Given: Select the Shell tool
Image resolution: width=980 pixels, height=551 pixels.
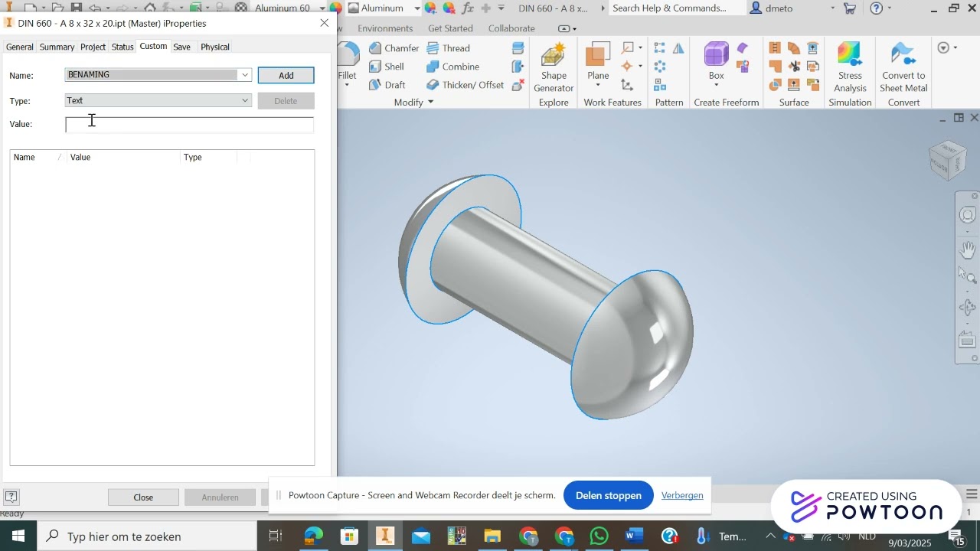Looking at the screenshot, I should coord(386,67).
